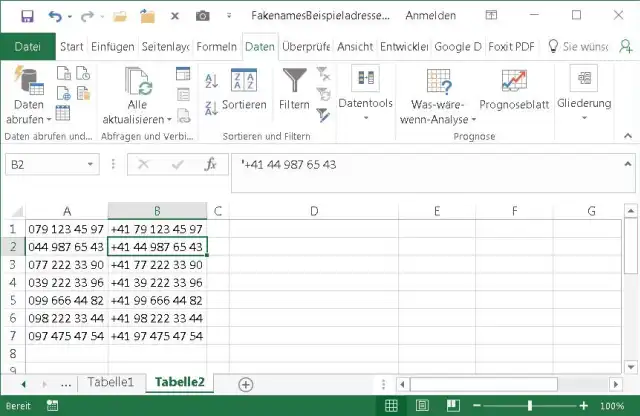
Task: Click the clear filter icon
Action: tap(323, 74)
